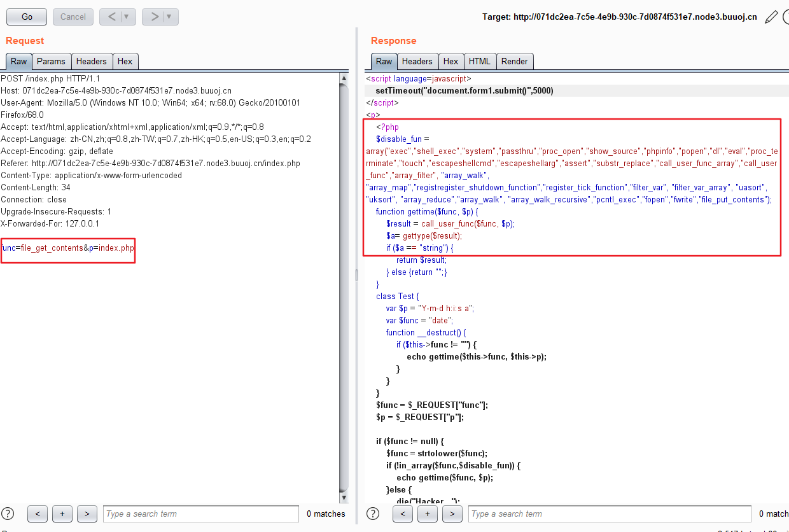789x532 pixels.
Task: Focus the Response search term field
Action: click(x=610, y=514)
